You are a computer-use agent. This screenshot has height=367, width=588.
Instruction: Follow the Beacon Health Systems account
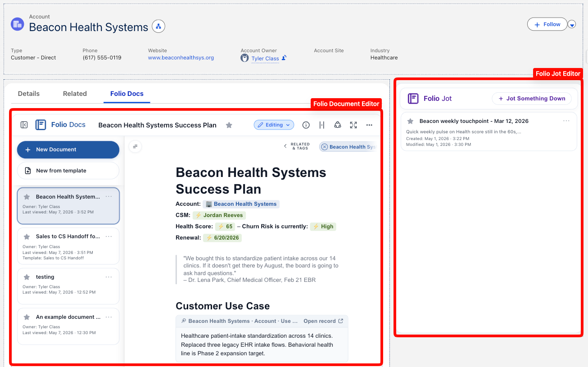[547, 24]
